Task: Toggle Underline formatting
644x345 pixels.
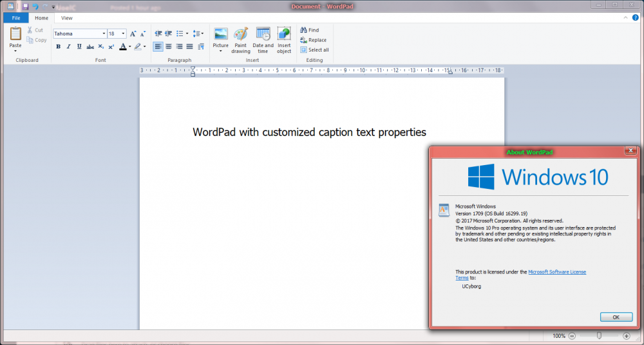Action: (x=79, y=46)
